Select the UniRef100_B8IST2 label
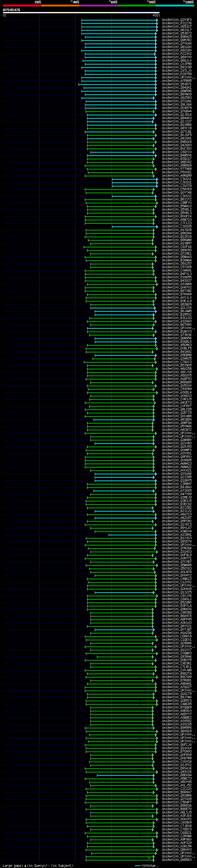Screen dimensions: 197x868 (177, 200)
